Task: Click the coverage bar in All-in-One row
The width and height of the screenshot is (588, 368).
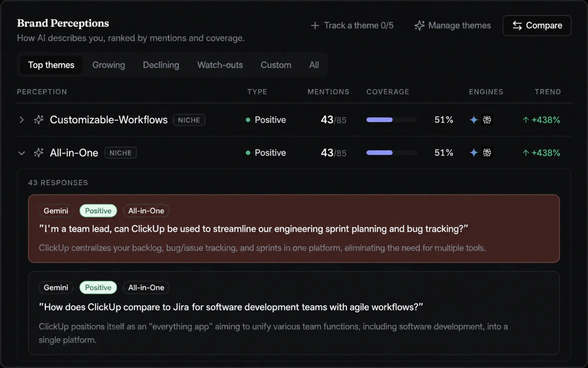Action: [392, 153]
